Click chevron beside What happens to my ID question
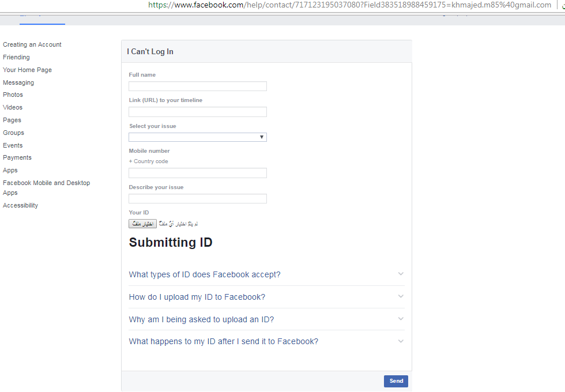565x392 pixels. 401,341
